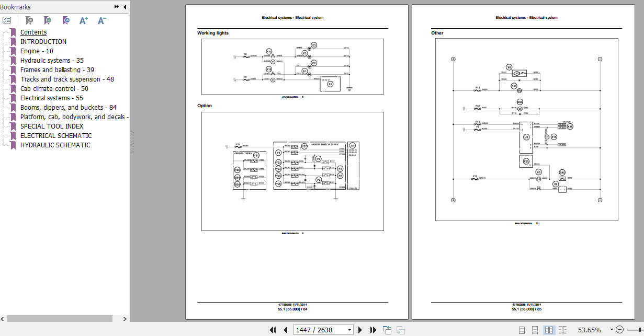
Task: Click the next view icon
Action: pos(401,330)
